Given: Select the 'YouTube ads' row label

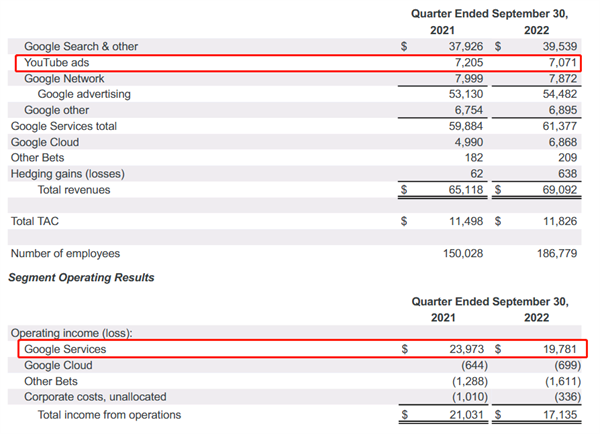Looking at the screenshot, I should (57, 62).
